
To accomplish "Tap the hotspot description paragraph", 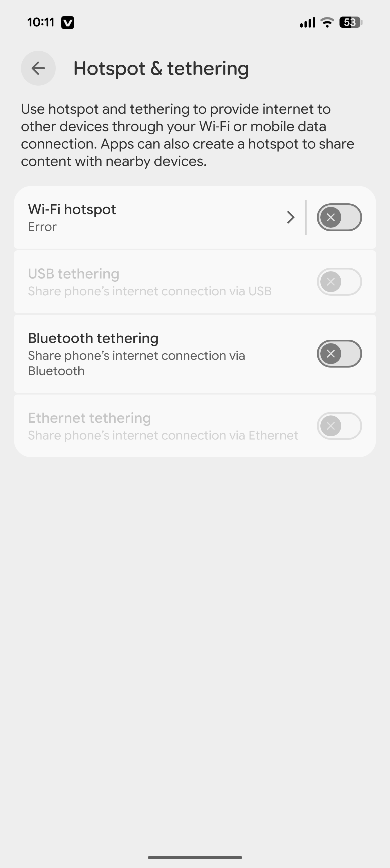I will [x=187, y=135].
